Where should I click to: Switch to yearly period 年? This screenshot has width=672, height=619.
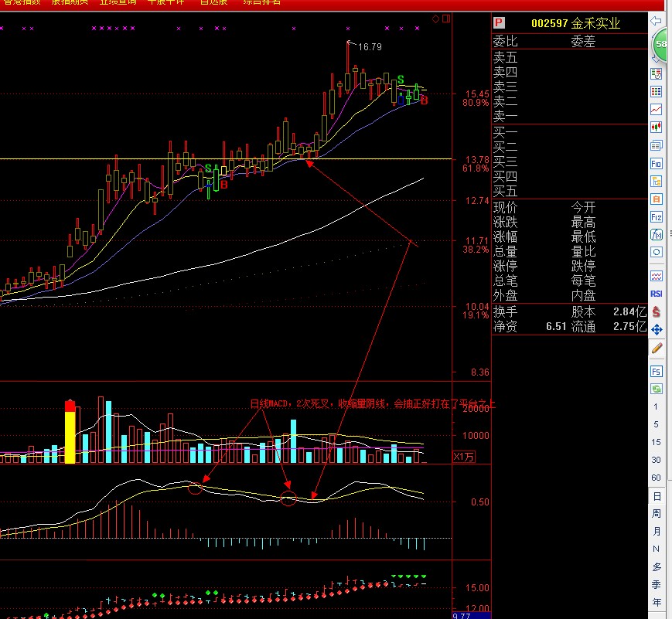pyautogui.click(x=657, y=602)
